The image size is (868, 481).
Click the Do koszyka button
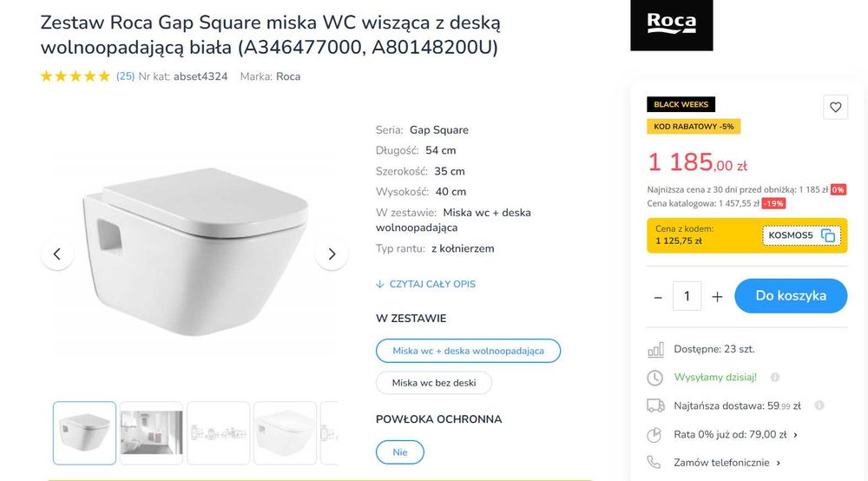tap(790, 296)
